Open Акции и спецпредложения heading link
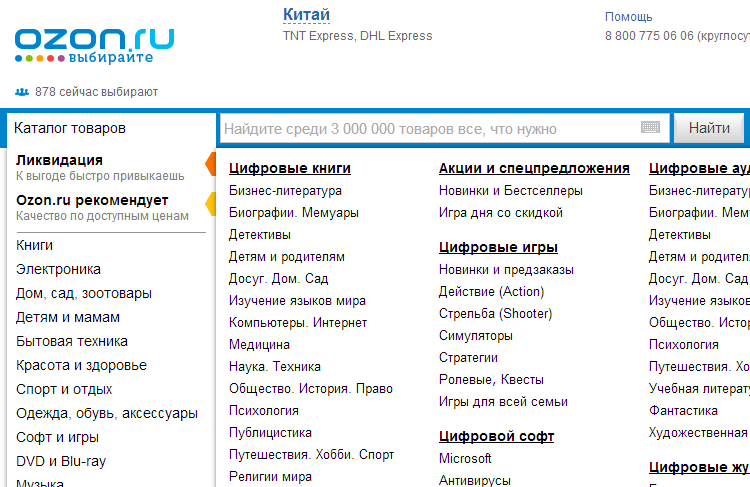The image size is (750, 487). [534, 168]
